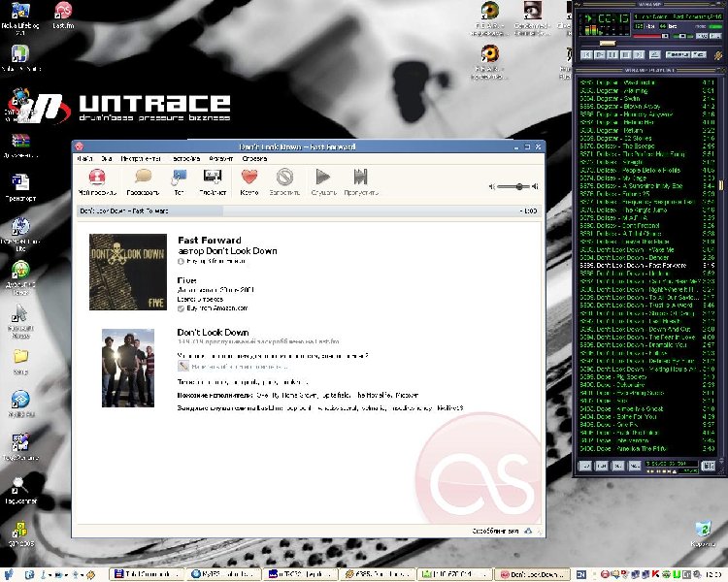728x582 pixels.
Task: Toggle Winamp shuffle button
Action: tap(678, 54)
